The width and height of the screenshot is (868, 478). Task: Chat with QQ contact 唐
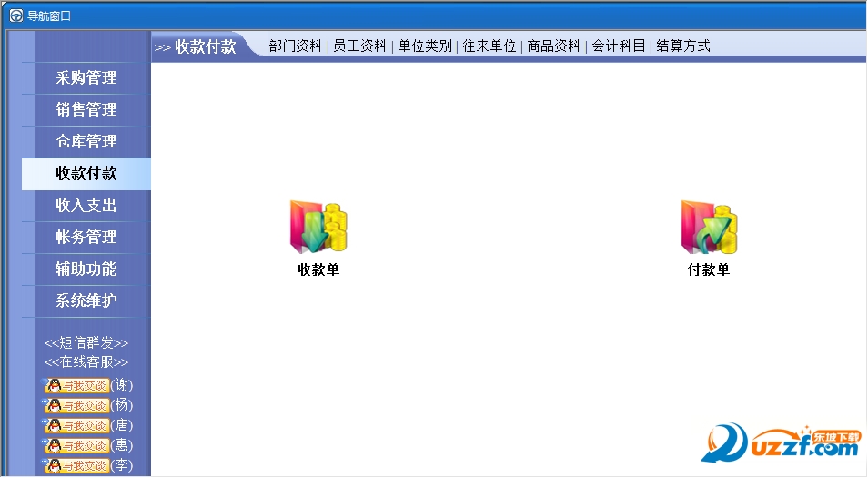click(76, 425)
